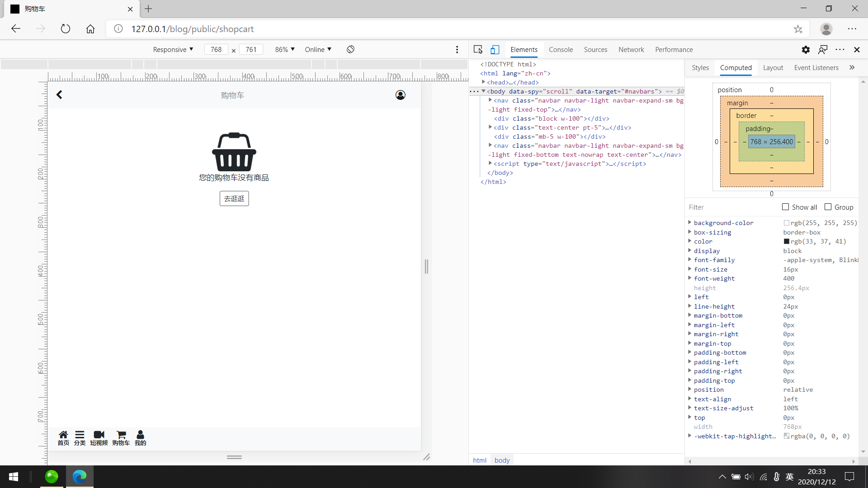Click the body breadcrumb in Elements footer

[x=502, y=460]
